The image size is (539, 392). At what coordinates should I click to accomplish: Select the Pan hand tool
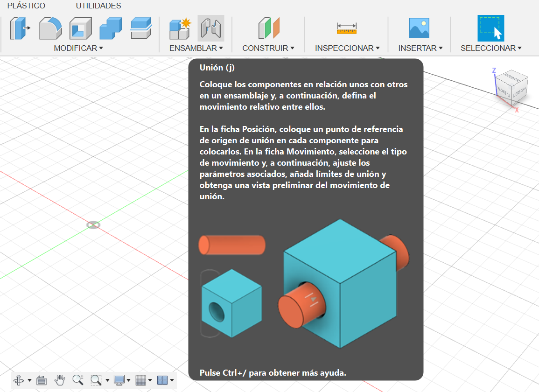point(60,380)
